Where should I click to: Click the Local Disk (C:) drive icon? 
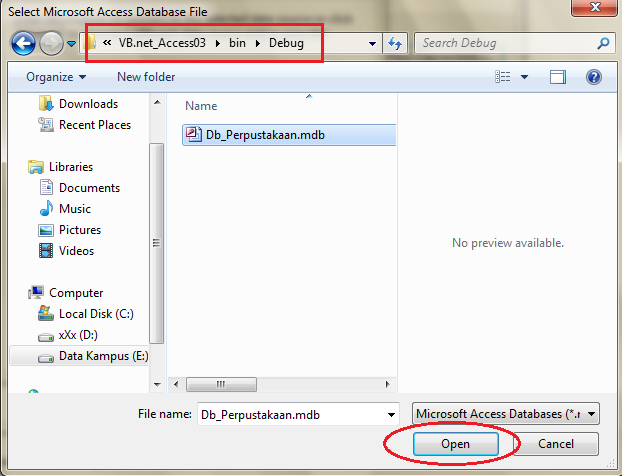tap(46, 313)
